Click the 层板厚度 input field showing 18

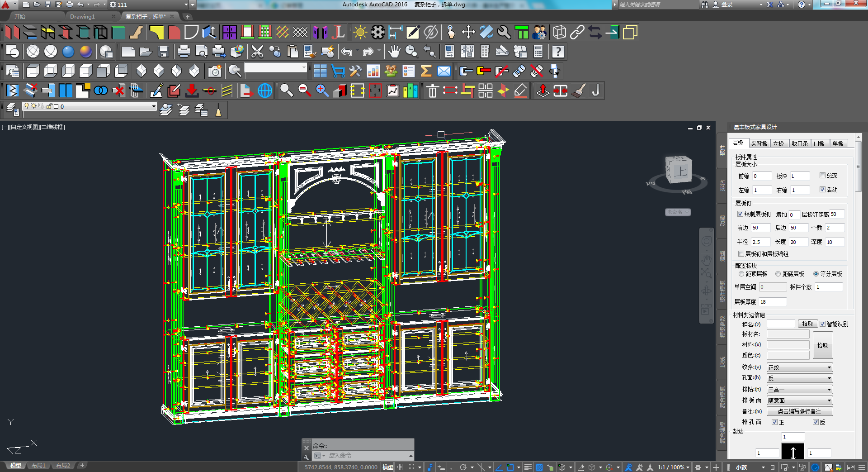coord(773,302)
